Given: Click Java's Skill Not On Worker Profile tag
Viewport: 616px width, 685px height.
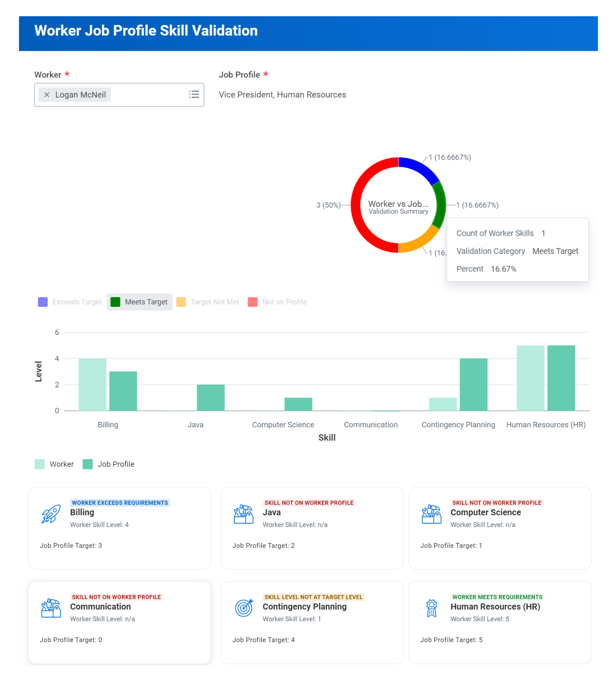Looking at the screenshot, I should coord(309,503).
